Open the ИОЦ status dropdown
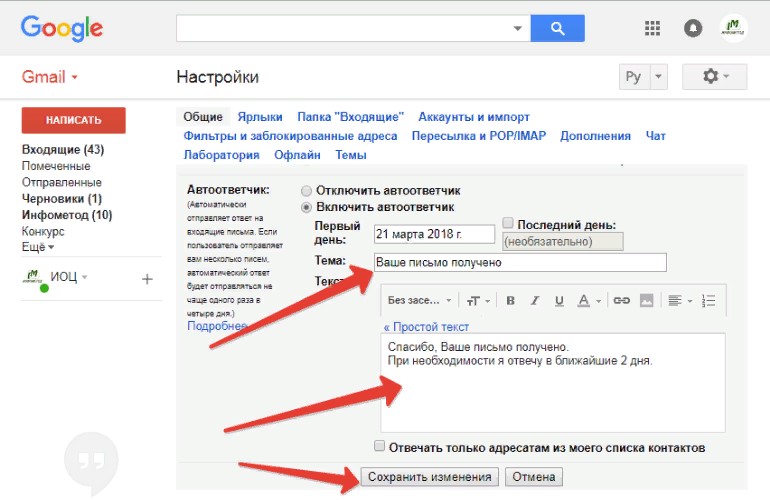Image resolution: width=770 pixels, height=500 pixels. click(x=84, y=277)
